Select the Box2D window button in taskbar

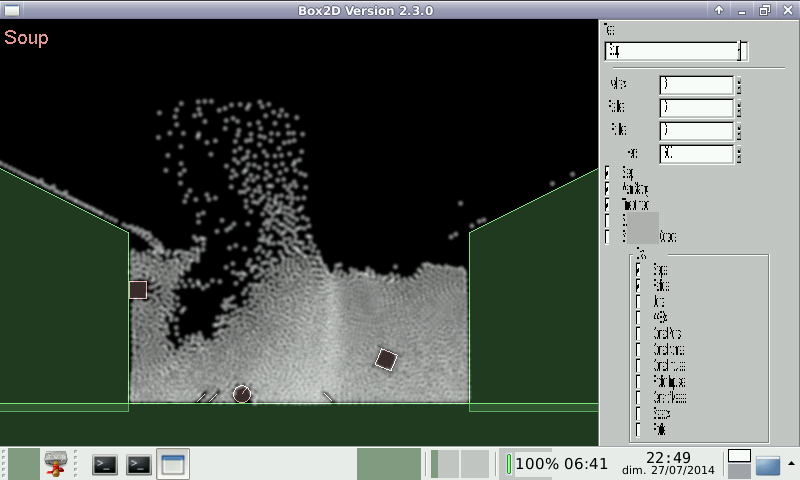click(x=173, y=464)
